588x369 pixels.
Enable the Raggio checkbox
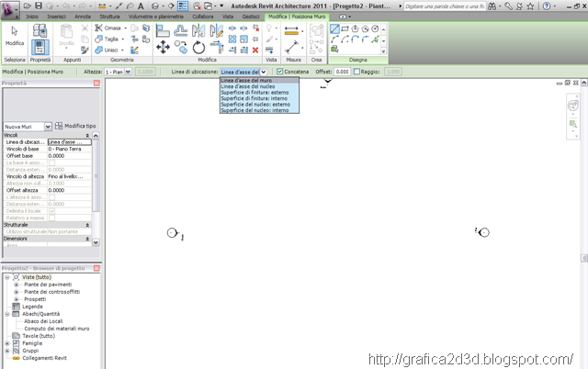357,71
